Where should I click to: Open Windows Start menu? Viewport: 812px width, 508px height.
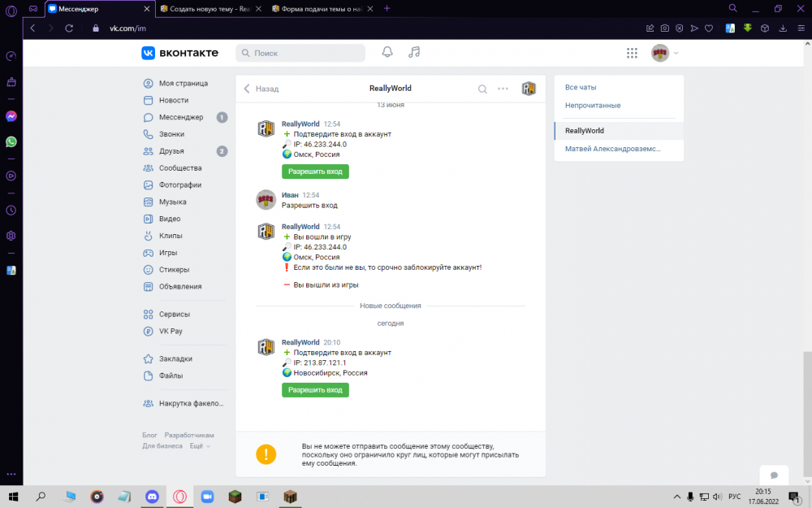coord(14,497)
